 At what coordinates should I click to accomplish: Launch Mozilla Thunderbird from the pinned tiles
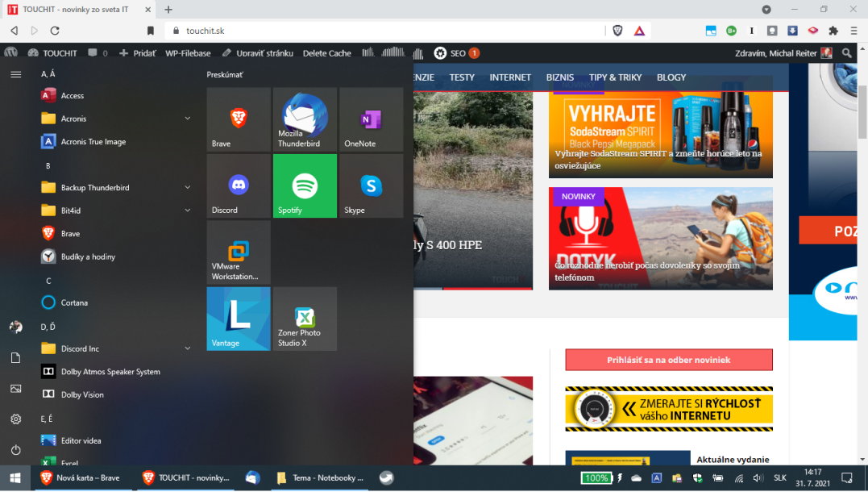point(305,119)
